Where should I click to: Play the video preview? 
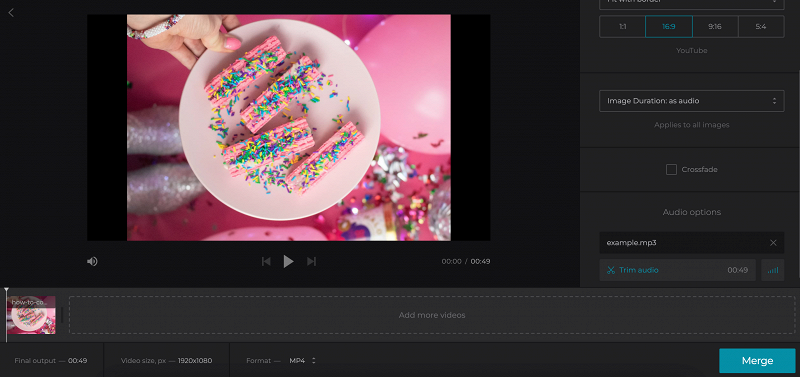pos(288,261)
